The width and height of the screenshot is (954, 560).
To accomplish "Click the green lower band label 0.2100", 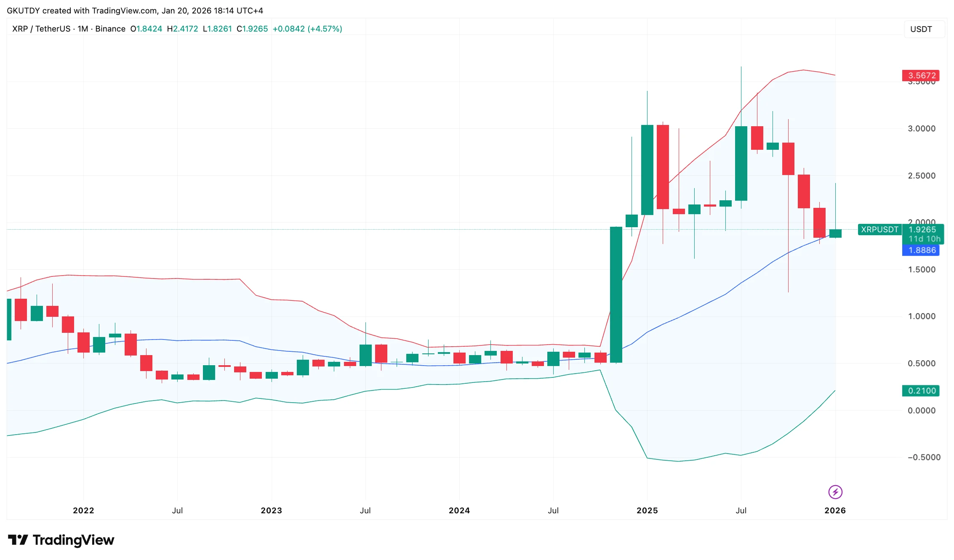I will click(x=920, y=390).
